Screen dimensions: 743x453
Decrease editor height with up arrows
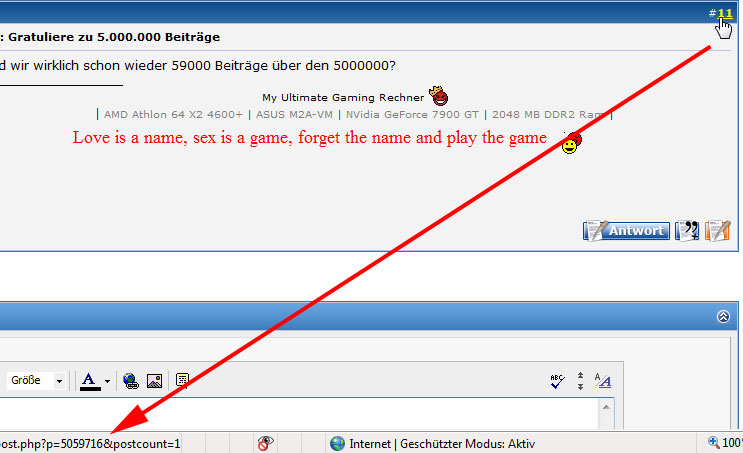pos(580,375)
